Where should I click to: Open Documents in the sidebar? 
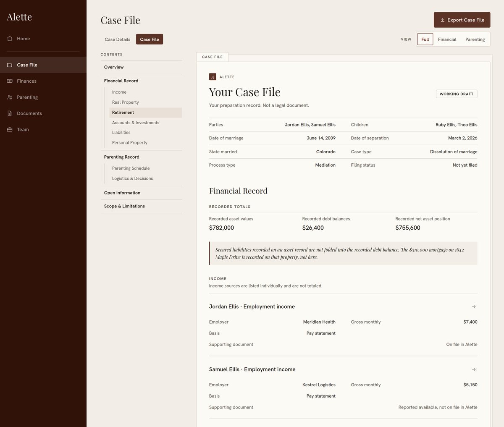pyautogui.click(x=43, y=113)
